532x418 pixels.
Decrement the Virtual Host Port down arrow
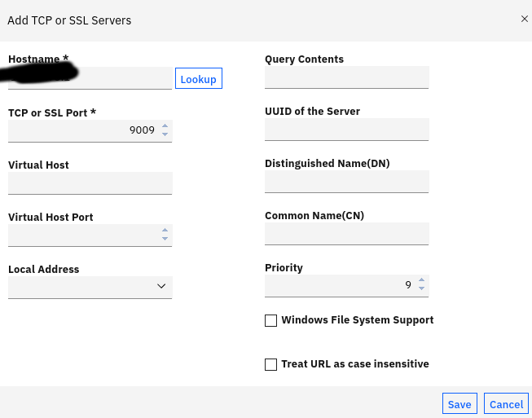pyautogui.click(x=165, y=239)
